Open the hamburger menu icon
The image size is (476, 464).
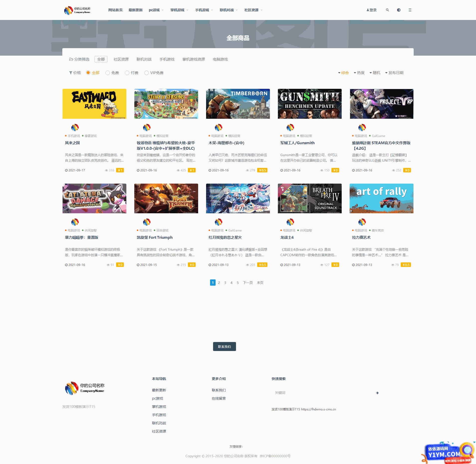click(x=410, y=10)
